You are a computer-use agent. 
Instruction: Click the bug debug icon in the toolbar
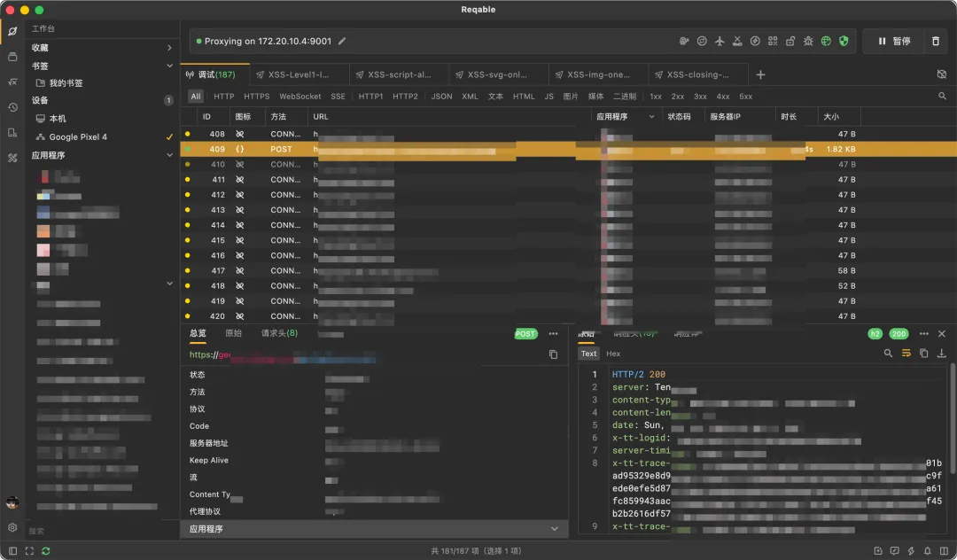tap(808, 41)
